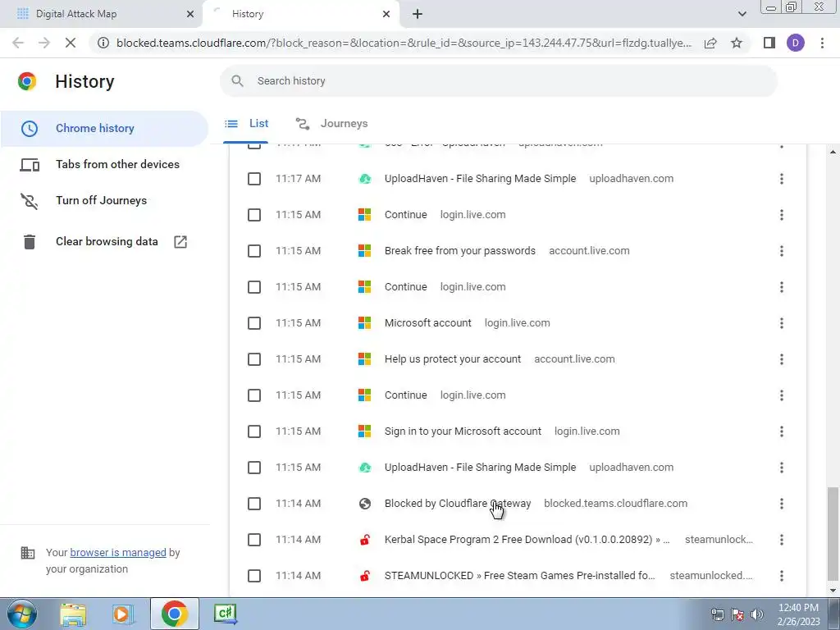Image resolution: width=840 pixels, height=630 pixels.
Task: Open actions menu for Help us protect your account
Action: 782,359
